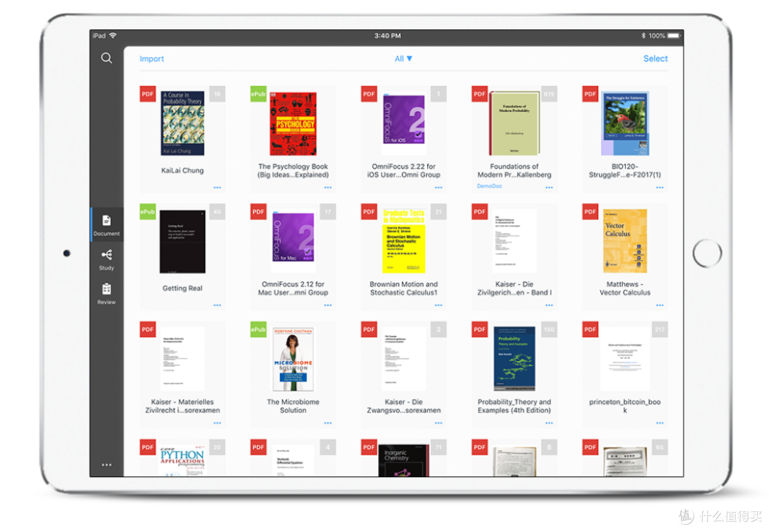The height and width of the screenshot is (532, 769).
Task: Open Foundations of Modern Probability cover
Action: coord(514,123)
